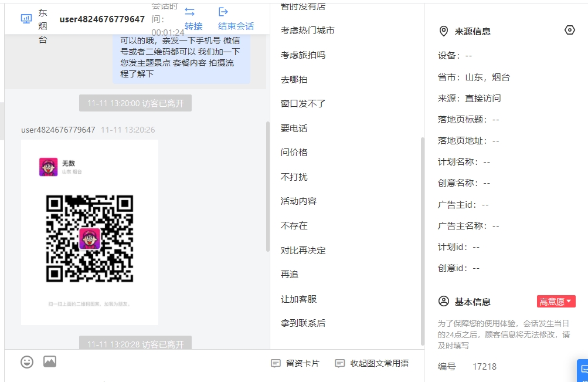Click 省市：山东，烟台 field
This screenshot has height=382, width=588.
pyautogui.click(x=474, y=77)
